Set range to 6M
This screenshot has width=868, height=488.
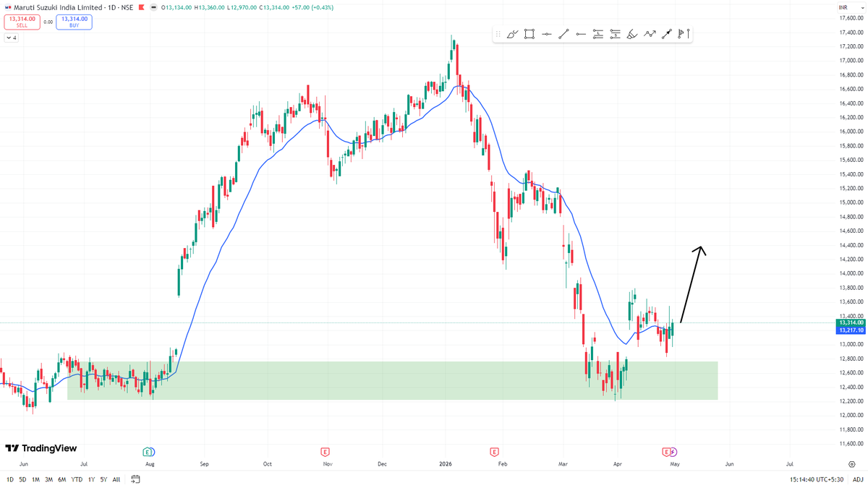point(62,479)
